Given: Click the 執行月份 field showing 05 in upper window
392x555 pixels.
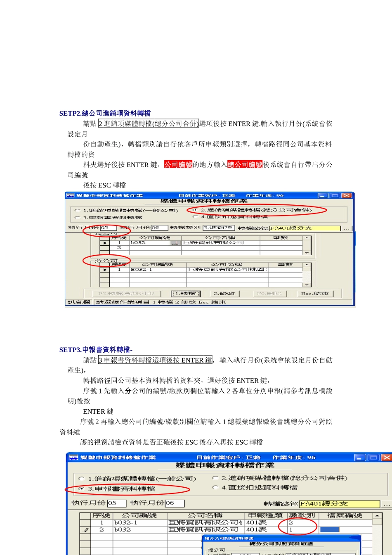Looking at the screenshot, I should (108, 228).
